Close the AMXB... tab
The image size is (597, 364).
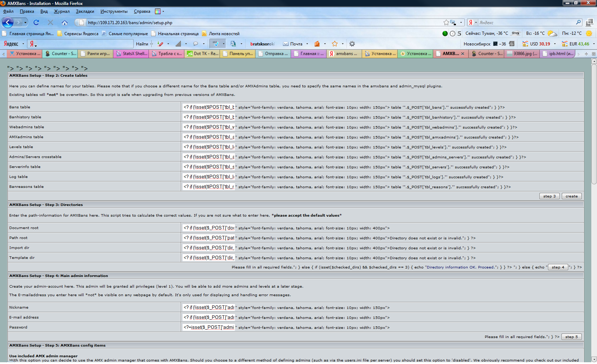point(463,54)
